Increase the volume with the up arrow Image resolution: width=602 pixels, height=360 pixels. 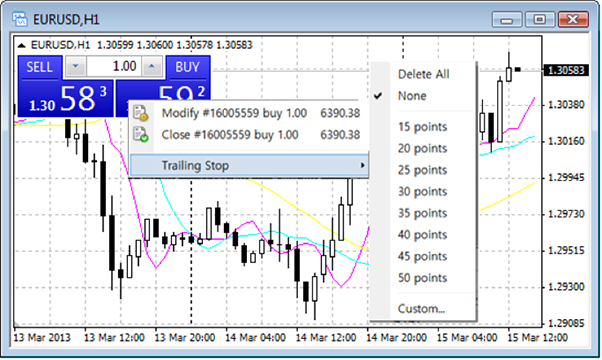click(152, 67)
